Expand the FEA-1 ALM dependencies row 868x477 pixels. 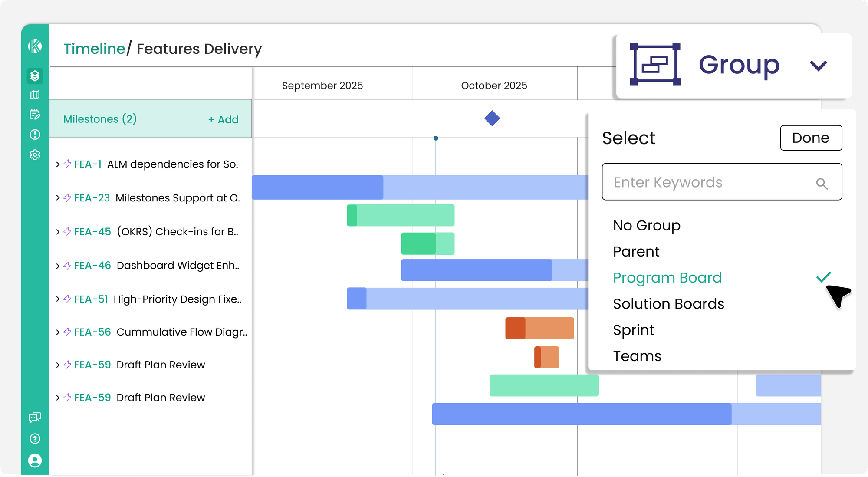click(x=58, y=164)
